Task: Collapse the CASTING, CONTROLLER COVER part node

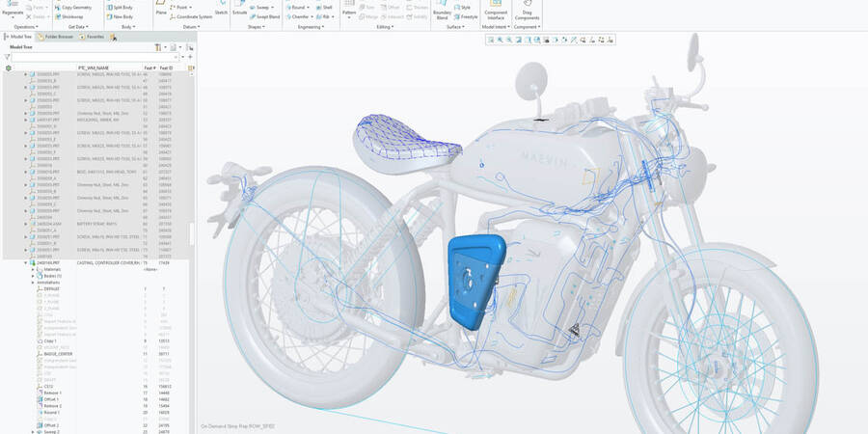Action: [x=26, y=262]
